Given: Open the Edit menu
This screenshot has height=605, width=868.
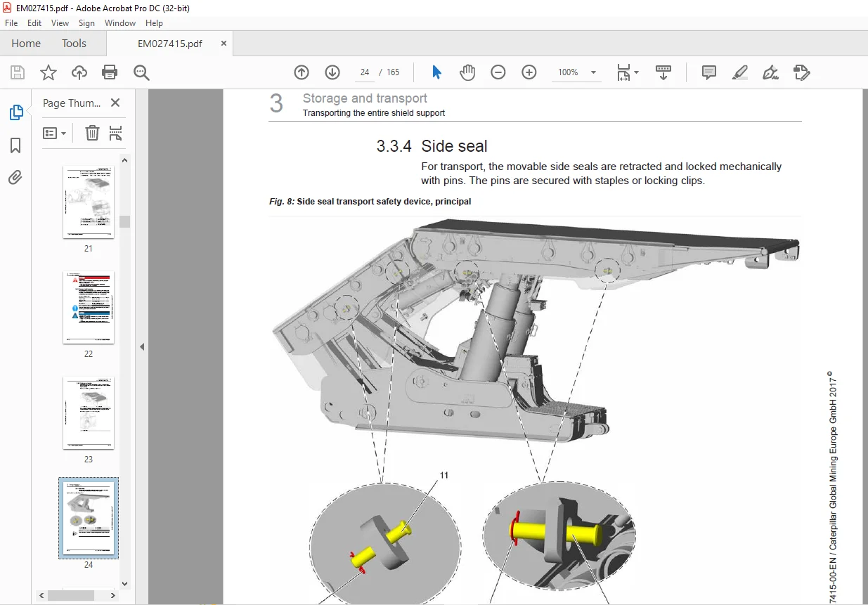Looking at the screenshot, I should point(34,23).
